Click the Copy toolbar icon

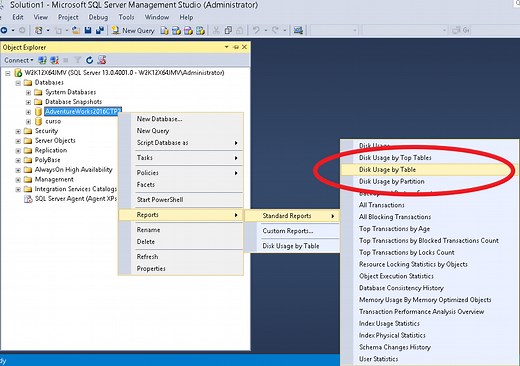coord(228,31)
